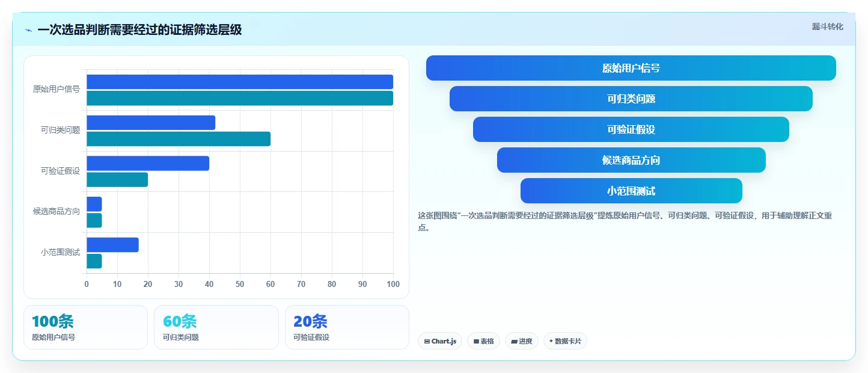Open the 60条 可归类问题 data card
Viewport: 868px width, 373px height.
216,327
